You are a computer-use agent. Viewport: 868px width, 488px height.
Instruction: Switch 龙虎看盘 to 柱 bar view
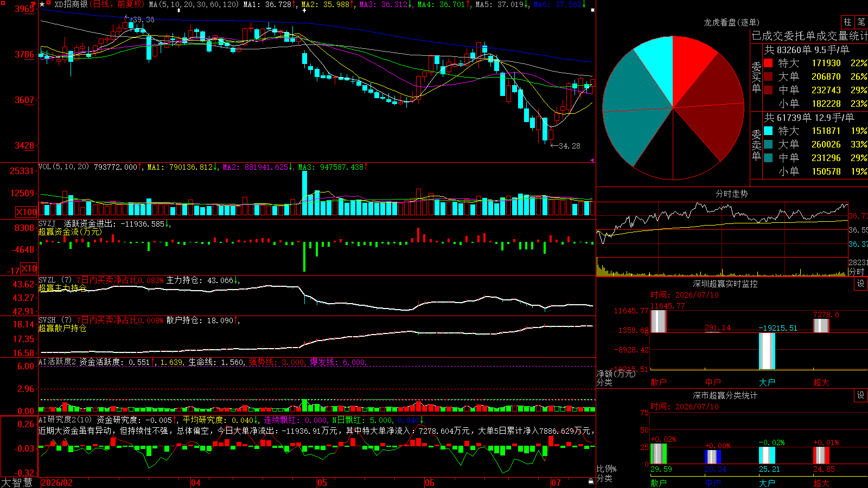click(x=847, y=22)
